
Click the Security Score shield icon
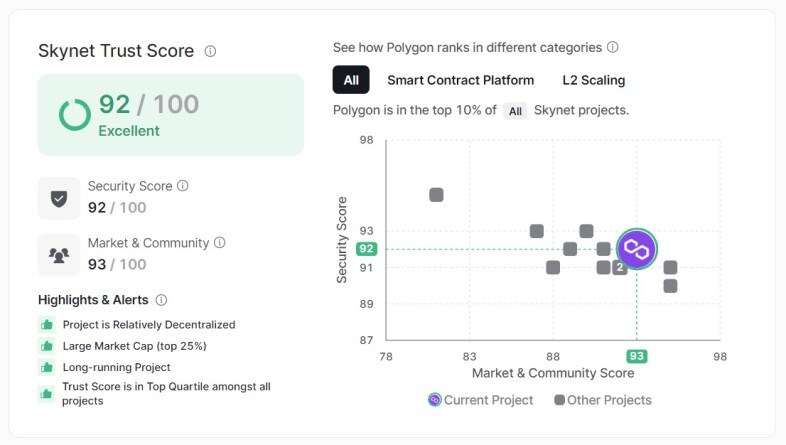coord(59,198)
